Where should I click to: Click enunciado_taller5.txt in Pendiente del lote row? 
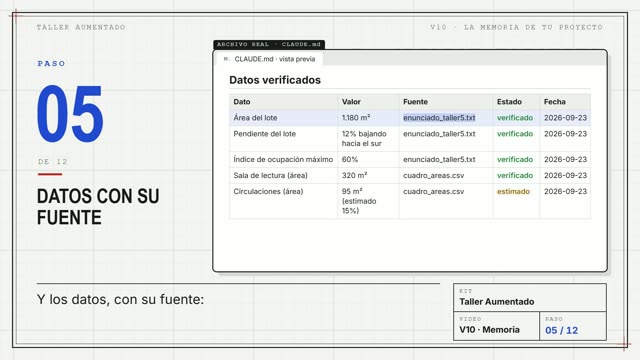coord(439,133)
